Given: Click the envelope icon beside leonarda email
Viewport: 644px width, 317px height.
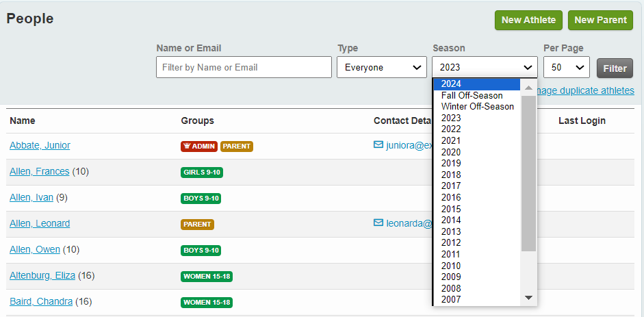Looking at the screenshot, I should [x=378, y=223].
